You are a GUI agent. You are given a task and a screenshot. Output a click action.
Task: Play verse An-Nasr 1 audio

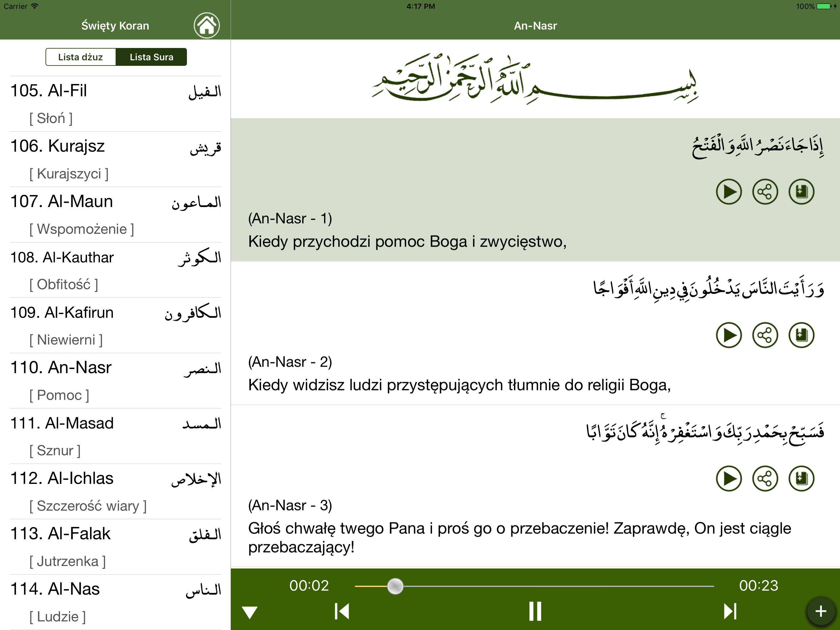click(x=728, y=192)
